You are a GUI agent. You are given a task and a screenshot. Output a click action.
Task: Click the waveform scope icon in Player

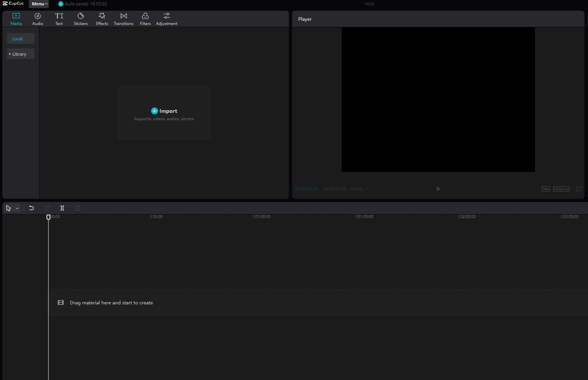546,189
